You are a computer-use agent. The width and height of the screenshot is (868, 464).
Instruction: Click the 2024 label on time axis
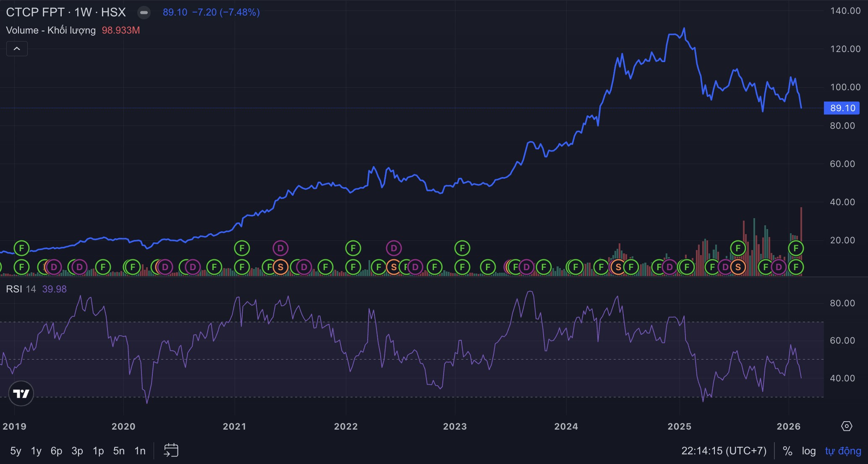click(x=566, y=427)
